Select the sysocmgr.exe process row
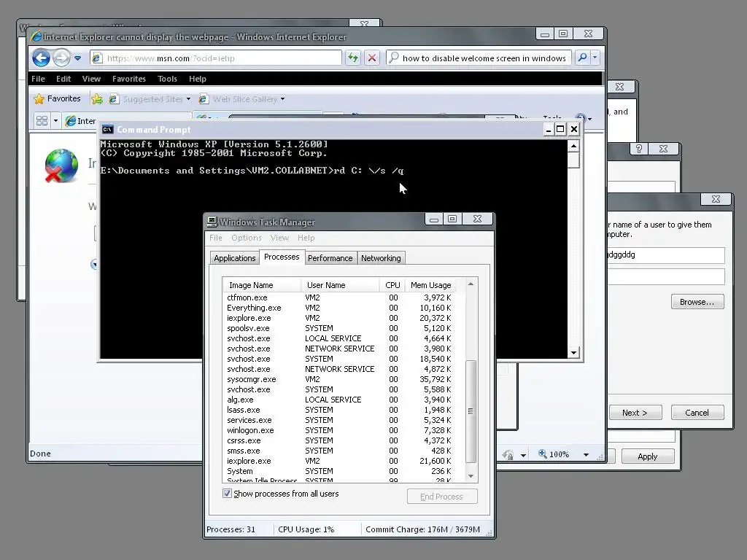The width and height of the screenshot is (747, 560). (339, 379)
